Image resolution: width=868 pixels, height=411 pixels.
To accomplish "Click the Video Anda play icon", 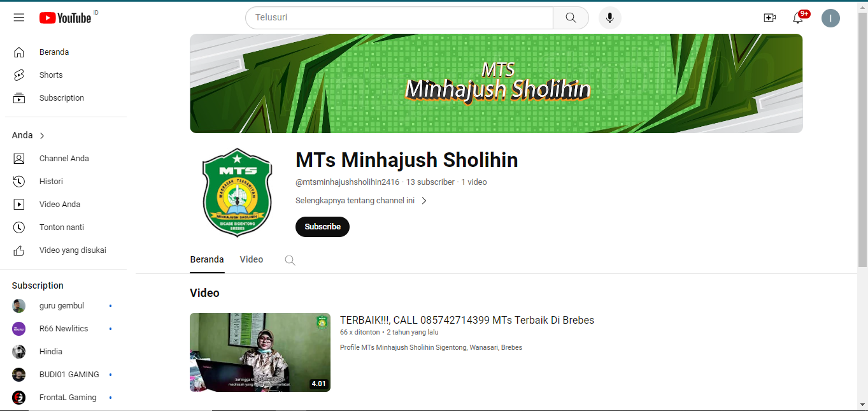I will 19,205.
